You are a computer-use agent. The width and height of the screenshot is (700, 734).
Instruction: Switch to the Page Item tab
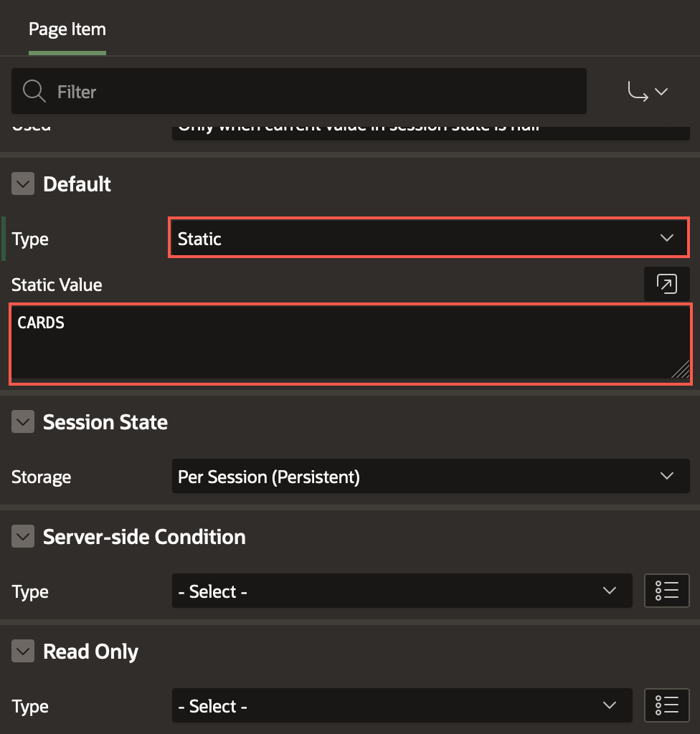click(67, 30)
